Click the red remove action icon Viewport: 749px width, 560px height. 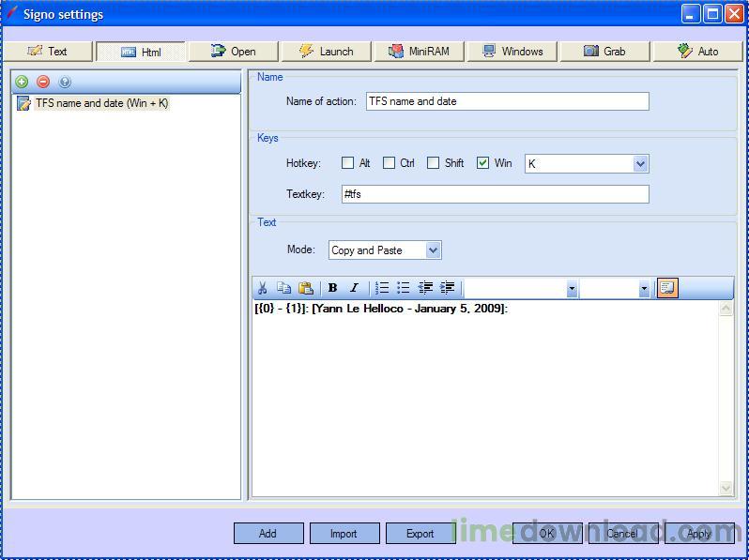click(43, 82)
